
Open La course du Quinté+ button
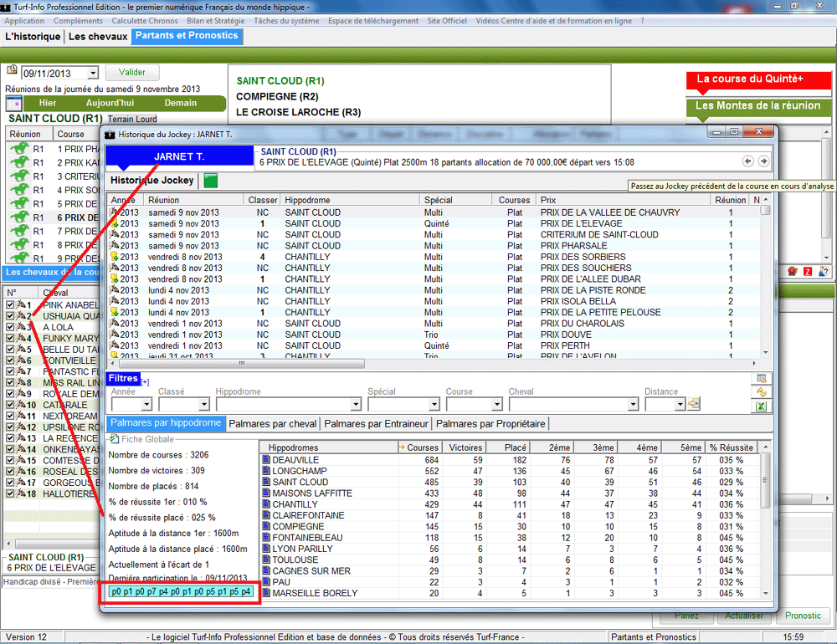(x=758, y=79)
